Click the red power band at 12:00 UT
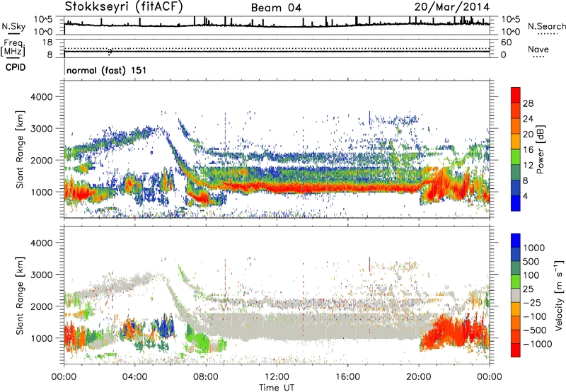Image resolution: width=566 pixels, height=392 pixels. point(277,188)
